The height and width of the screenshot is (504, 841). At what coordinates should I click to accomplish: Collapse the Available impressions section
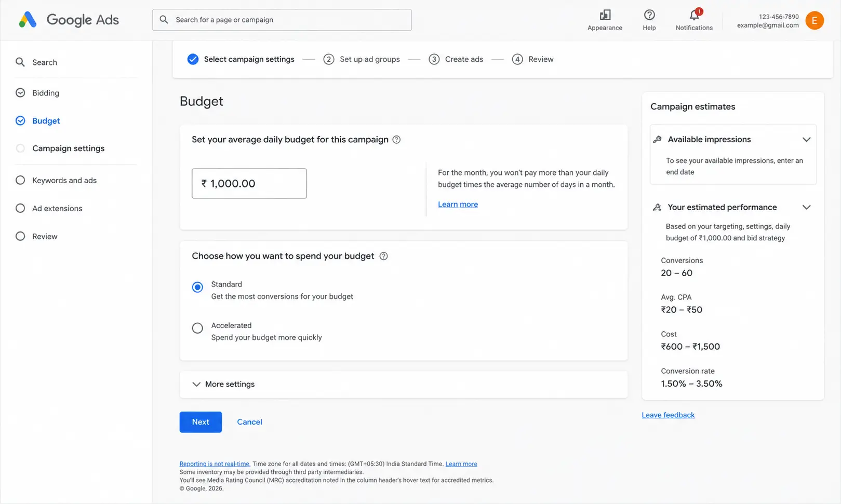806,140
